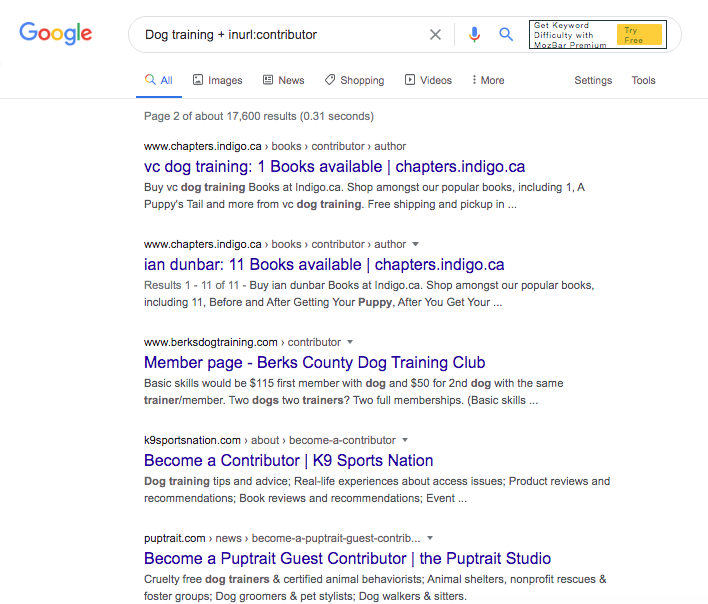
Task: Switch to the Images tab
Action: pos(218,80)
